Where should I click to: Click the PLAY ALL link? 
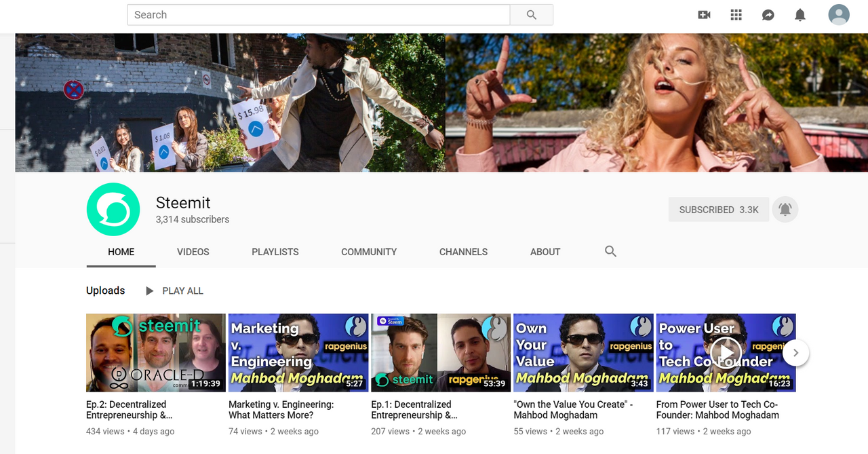click(x=183, y=291)
